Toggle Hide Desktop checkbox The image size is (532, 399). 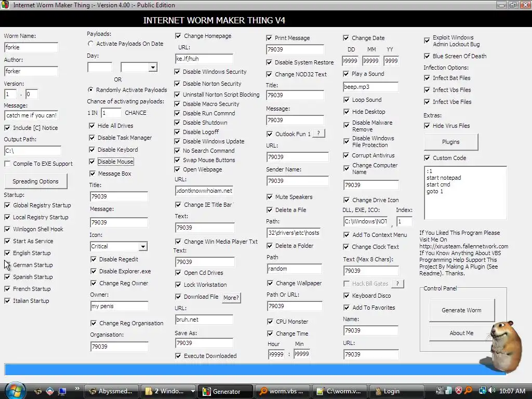(x=347, y=112)
